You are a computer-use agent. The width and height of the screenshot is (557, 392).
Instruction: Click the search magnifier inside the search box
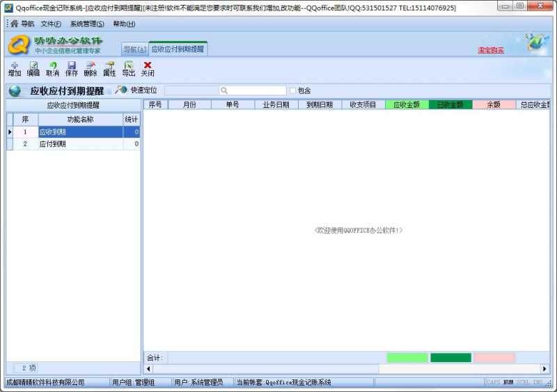click(223, 91)
